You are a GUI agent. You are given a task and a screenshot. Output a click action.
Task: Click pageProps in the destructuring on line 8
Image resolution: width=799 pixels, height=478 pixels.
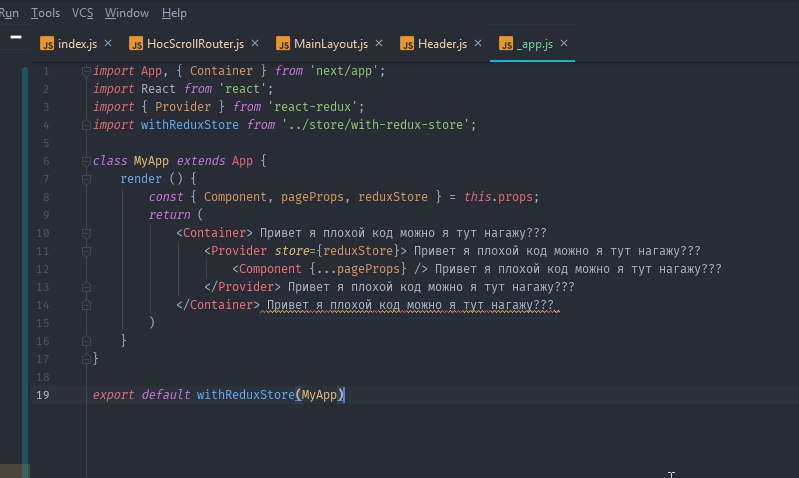(x=312, y=197)
